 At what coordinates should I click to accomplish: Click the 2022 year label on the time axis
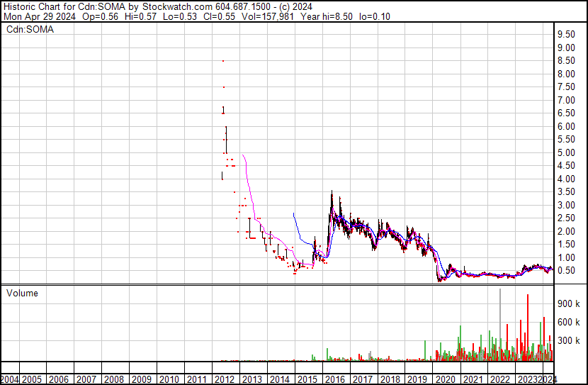click(500, 379)
